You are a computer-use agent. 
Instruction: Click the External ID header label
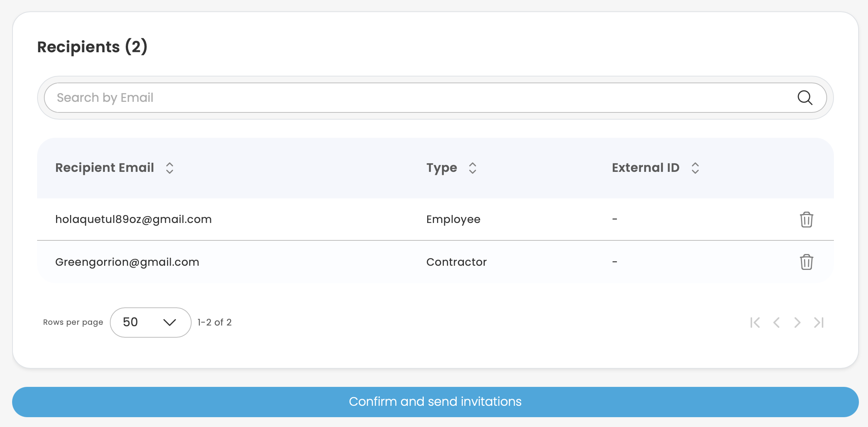(x=645, y=168)
